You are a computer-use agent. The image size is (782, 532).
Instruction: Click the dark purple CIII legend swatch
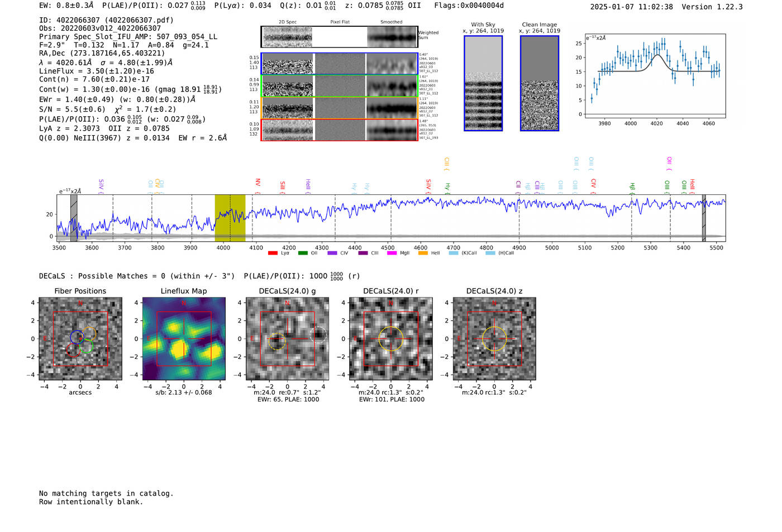pyautogui.click(x=363, y=253)
